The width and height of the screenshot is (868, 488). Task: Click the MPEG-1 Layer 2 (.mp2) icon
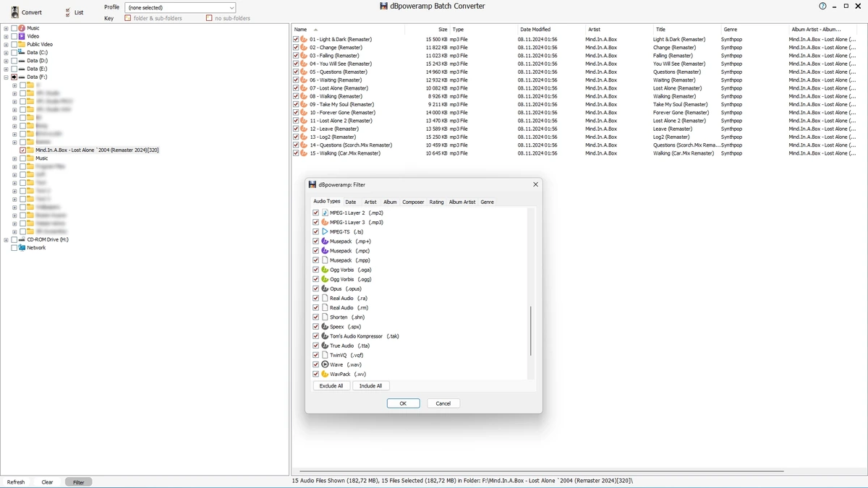(325, 213)
